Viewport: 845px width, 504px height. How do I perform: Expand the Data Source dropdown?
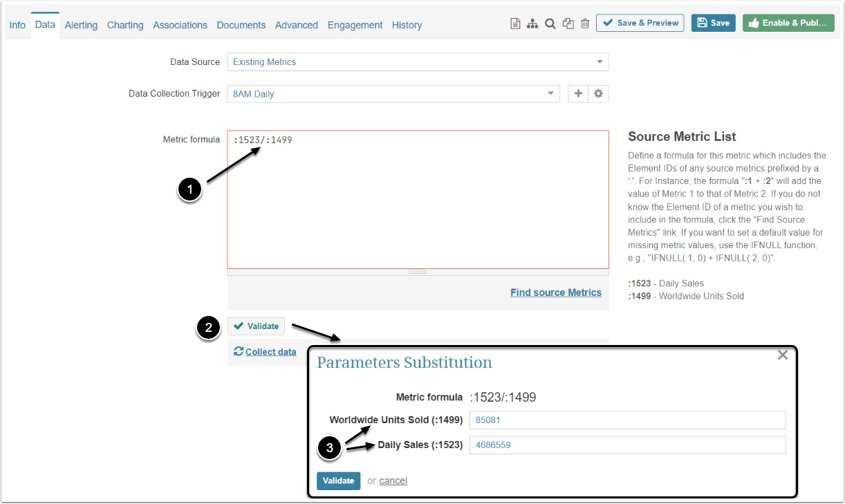click(x=418, y=62)
